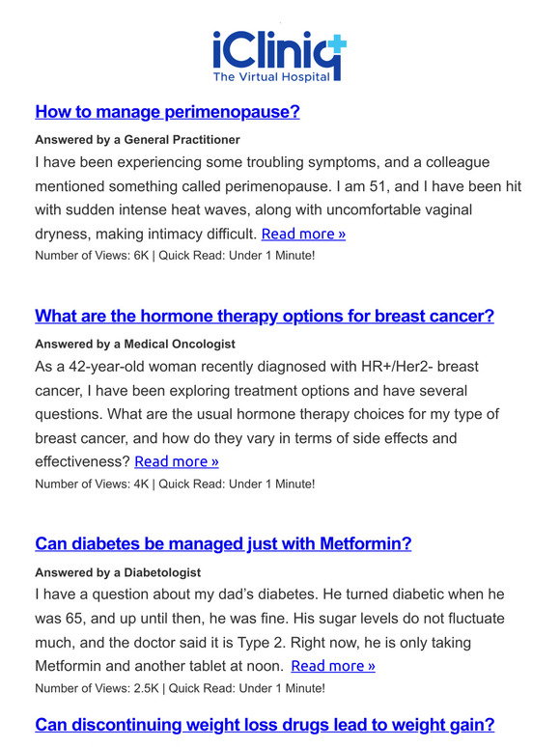Image resolution: width=560 pixels, height=747 pixels.
Task: Open the 'How to manage perimenopause?' article
Action: 167,112
